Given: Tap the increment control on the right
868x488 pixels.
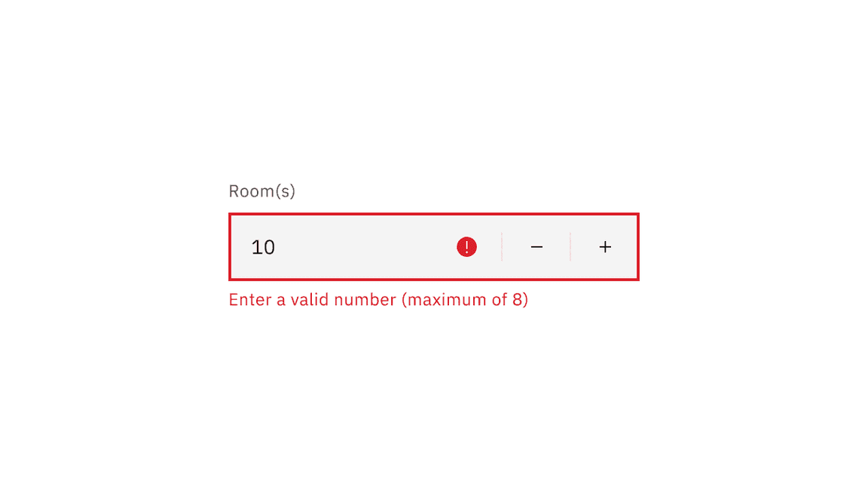Looking at the screenshot, I should (x=604, y=246).
